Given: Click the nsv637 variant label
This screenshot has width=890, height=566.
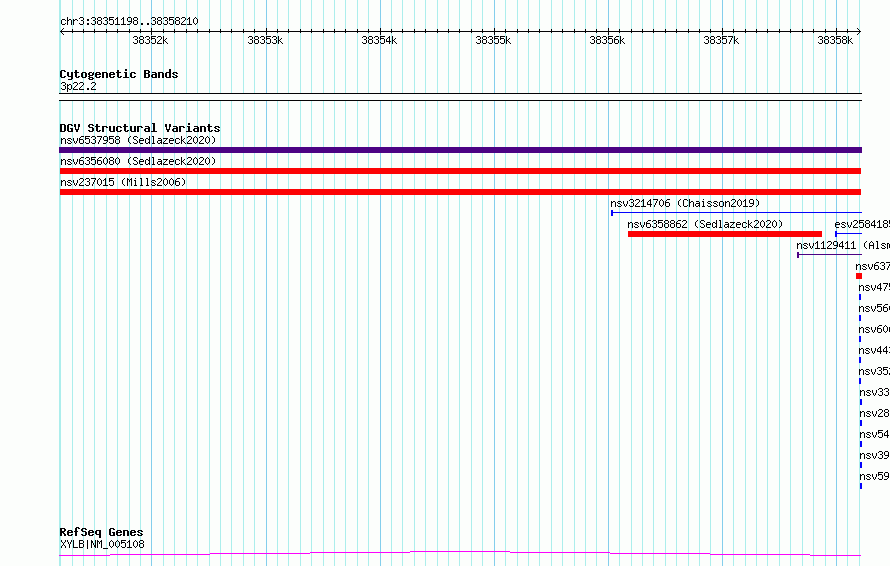Looking at the screenshot, I should (872, 266).
